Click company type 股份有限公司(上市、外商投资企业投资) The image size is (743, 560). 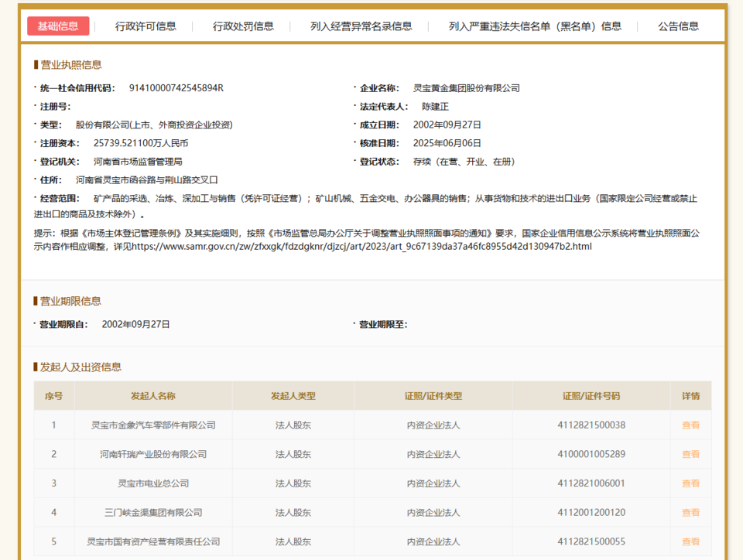[154, 125]
